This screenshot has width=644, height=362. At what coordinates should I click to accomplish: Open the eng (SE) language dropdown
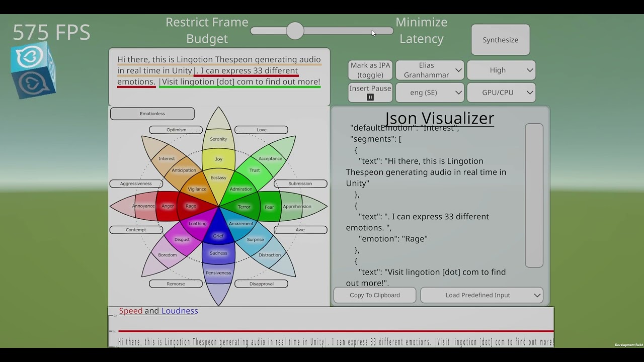[430, 93]
